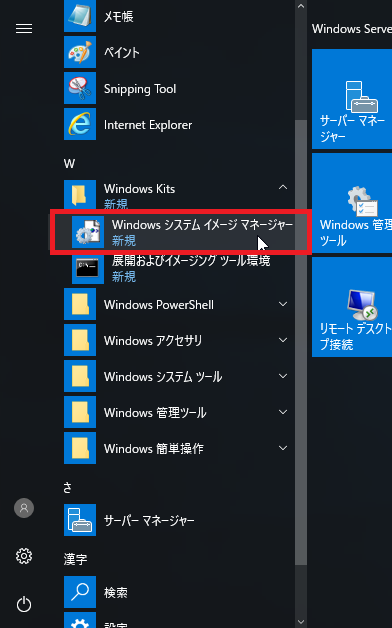Click the power button icon
Image resolution: width=392 pixels, height=628 pixels.
[x=24, y=604]
